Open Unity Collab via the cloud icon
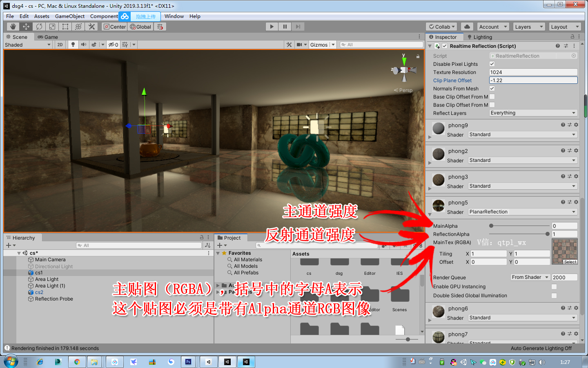Viewport: 588px width, 368px height. pos(467,26)
